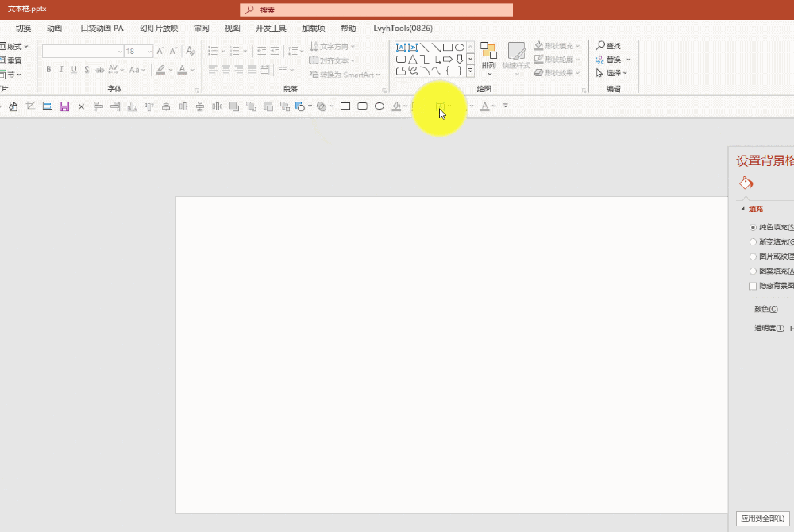Click the italic I button
Image resolution: width=794 pixels, height=532 pixels.
61,69
